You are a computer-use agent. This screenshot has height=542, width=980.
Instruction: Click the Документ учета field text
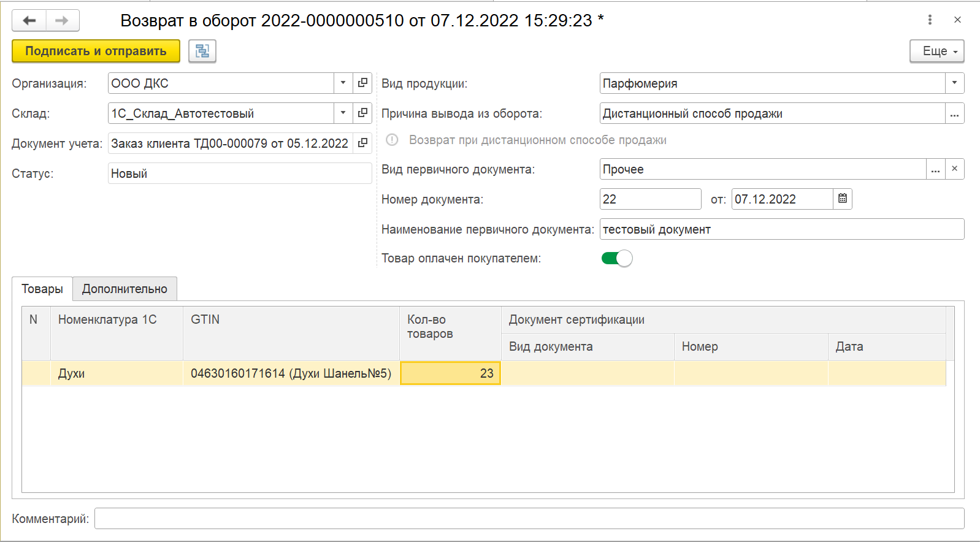click(230, 143)
